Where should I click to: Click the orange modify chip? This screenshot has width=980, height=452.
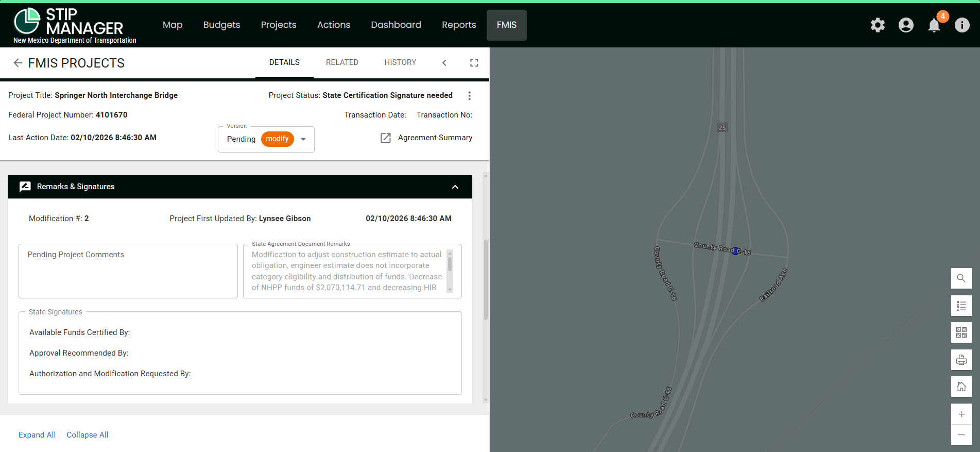[x=277, y=139]
